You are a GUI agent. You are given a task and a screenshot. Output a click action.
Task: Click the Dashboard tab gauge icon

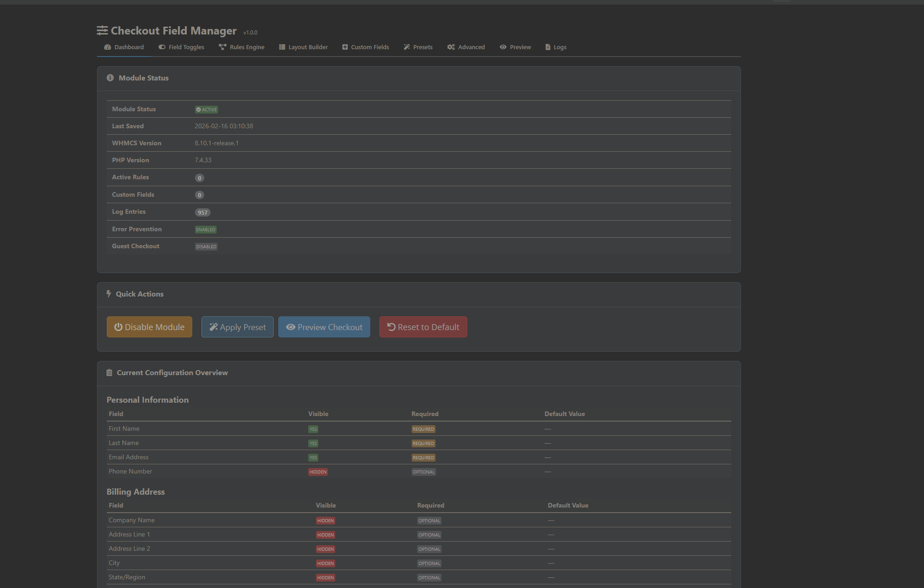click(108, 47)
